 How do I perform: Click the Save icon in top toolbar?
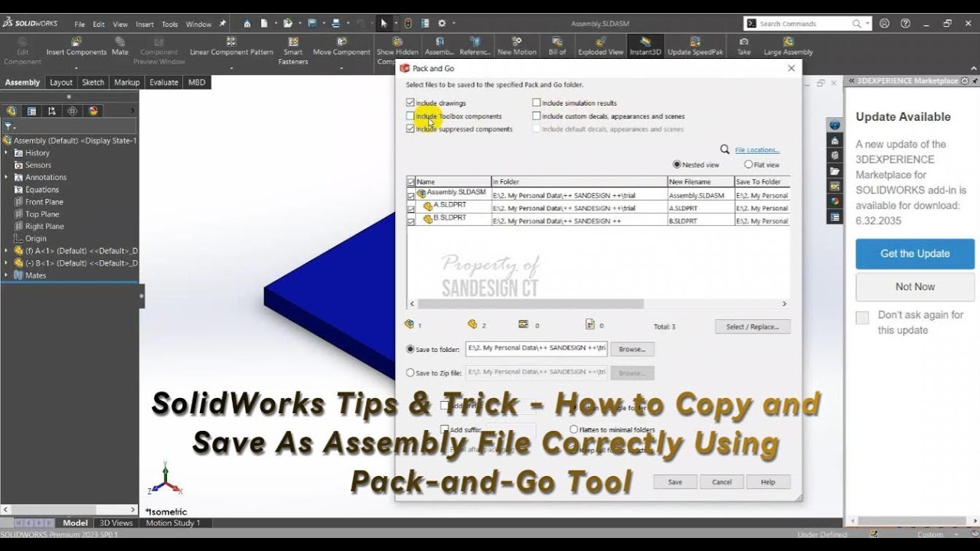tap(312, 24)
